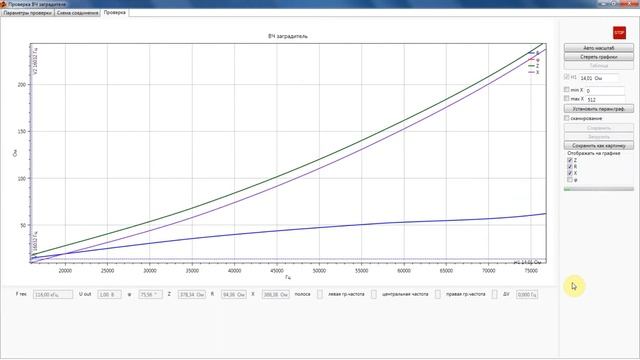This screenshot has height=360, width=640.
Task: Click the Сохранить как картинку button
Action: pos(599,145)
